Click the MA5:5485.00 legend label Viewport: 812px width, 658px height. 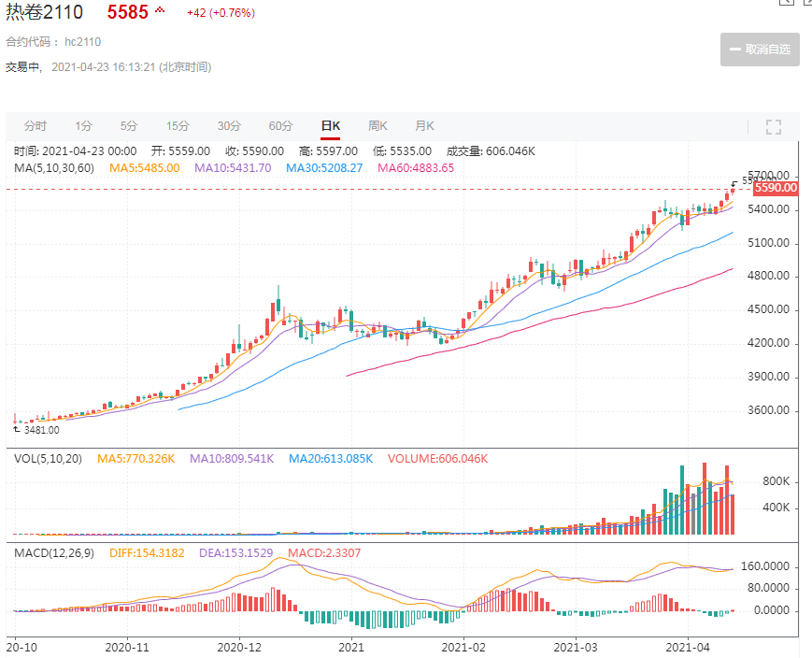point(145,168)
